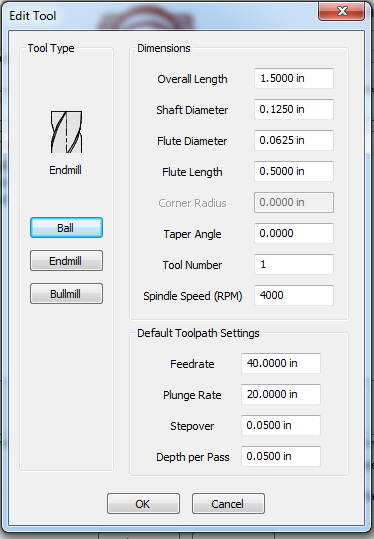The height and width of the screenshot is (539, 374).
Task: Click the Stepover input box
Action: click(x=281, y=425)
